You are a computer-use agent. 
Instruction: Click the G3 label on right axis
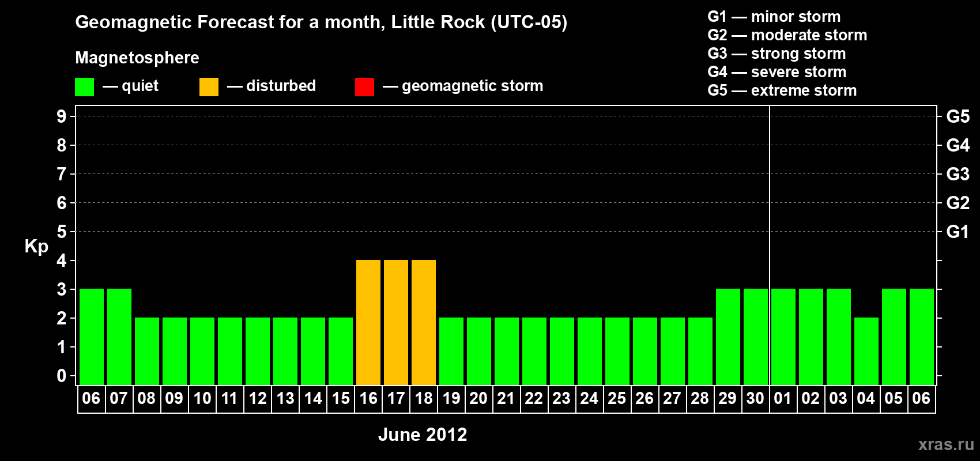point(958,174)
